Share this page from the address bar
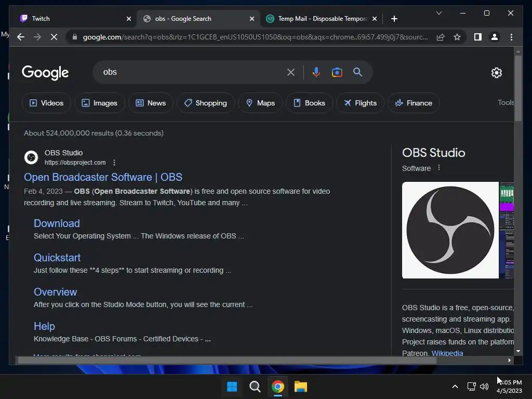The height and width of the screenshot is (399, 532). pos(441,37)
